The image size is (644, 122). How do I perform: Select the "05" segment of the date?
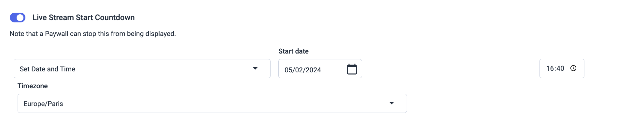pyautogui.click(x=289, y=70)
